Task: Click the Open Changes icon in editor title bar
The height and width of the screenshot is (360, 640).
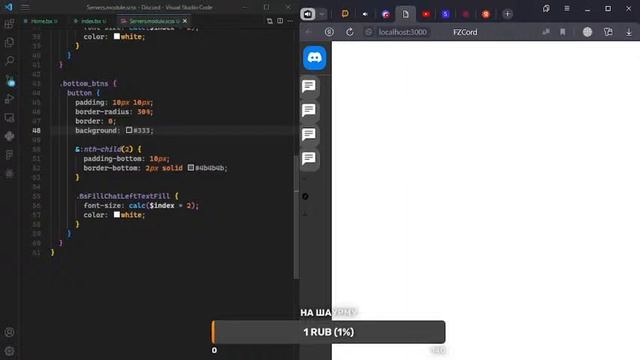Action: (x=270, y=20)
